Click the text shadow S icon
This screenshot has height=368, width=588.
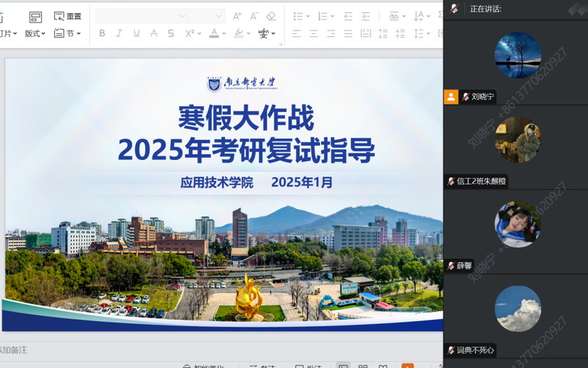coord(171,33)
